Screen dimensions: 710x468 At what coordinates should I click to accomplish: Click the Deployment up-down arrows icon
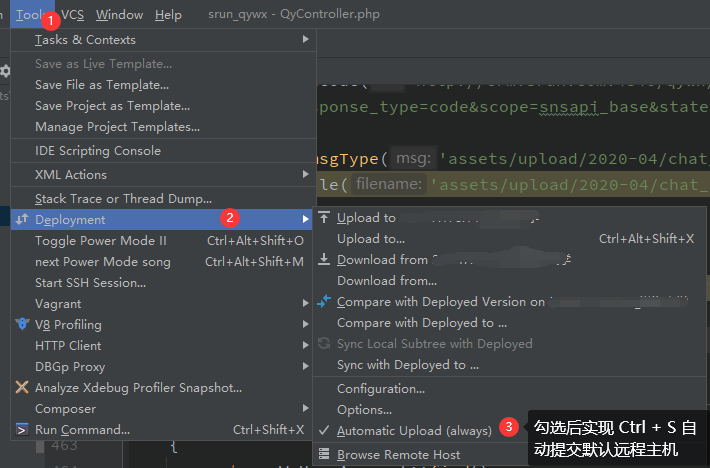pos(22,220)
